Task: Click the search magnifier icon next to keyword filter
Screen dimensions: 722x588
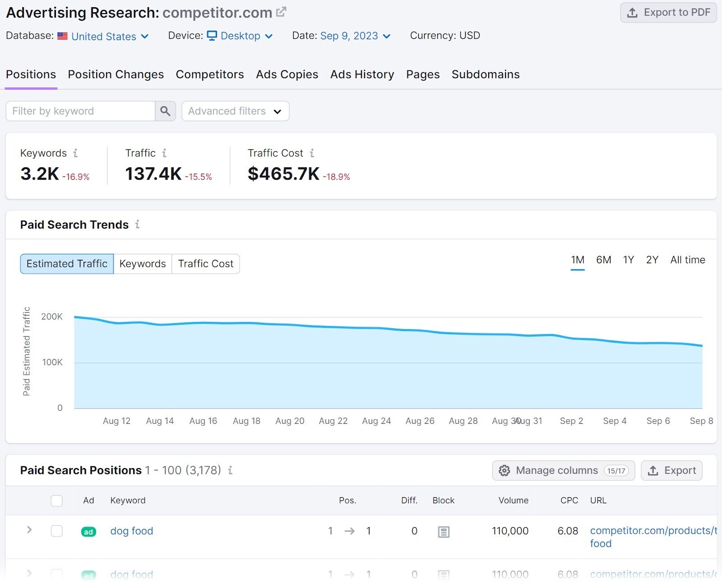Action: point(165,111)
